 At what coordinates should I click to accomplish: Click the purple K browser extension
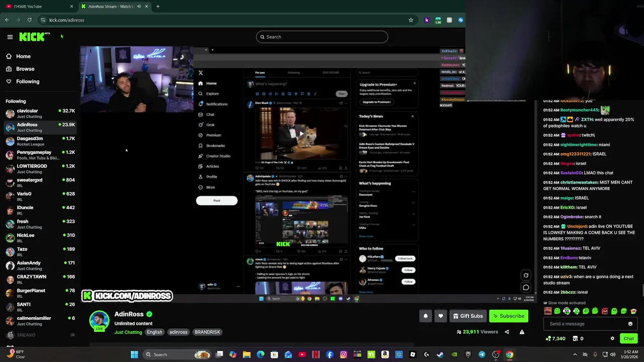(x=427, y=20)
